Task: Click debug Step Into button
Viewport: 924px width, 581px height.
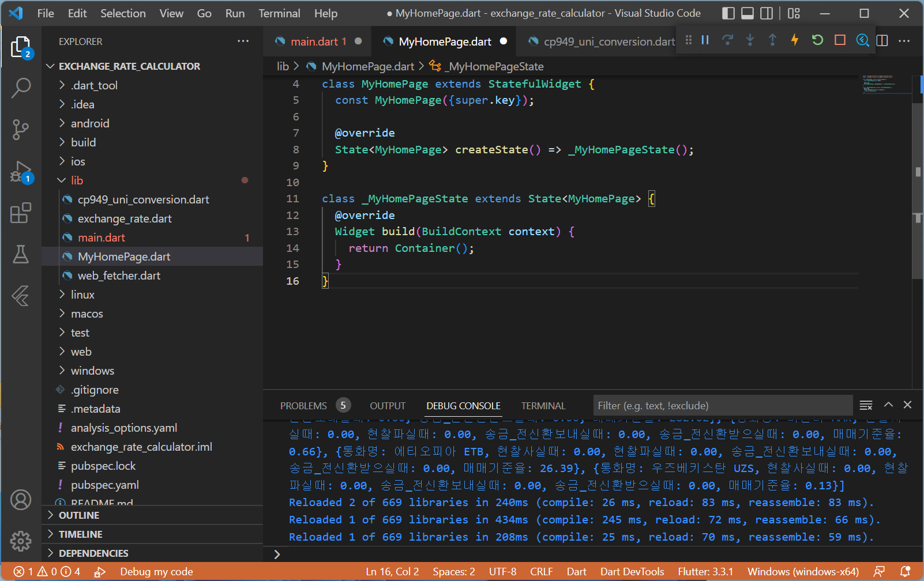Action: pyautogui.click(x=750, y=40)
